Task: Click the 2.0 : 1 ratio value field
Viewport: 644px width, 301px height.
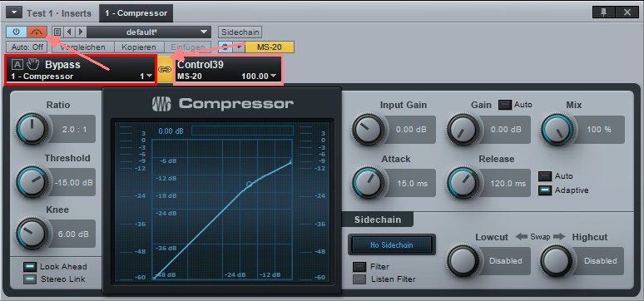Action: point(74,130)
